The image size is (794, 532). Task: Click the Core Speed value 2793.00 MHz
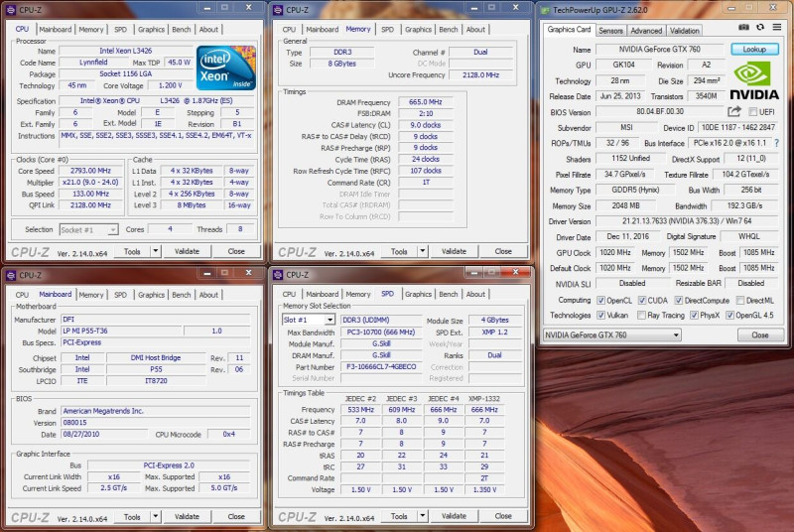(90, 171)
